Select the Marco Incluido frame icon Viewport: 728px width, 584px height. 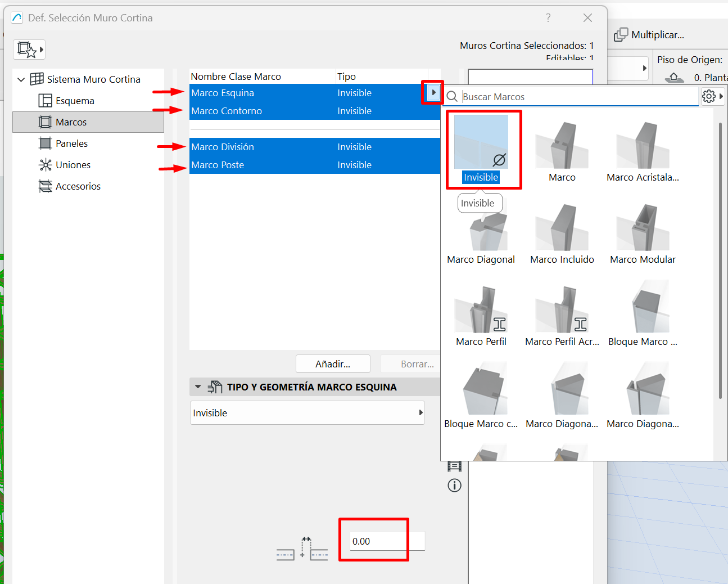[x=562, y=228]
